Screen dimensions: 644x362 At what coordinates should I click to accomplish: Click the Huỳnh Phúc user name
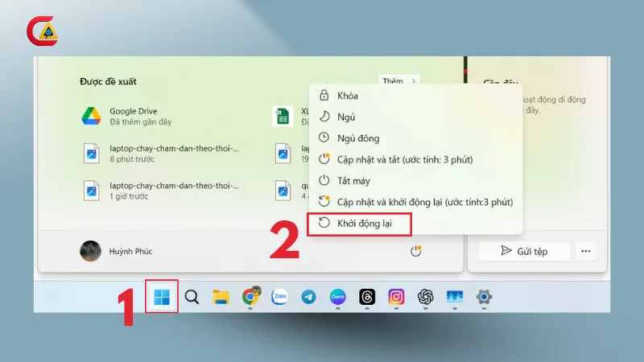pos(130,251)
